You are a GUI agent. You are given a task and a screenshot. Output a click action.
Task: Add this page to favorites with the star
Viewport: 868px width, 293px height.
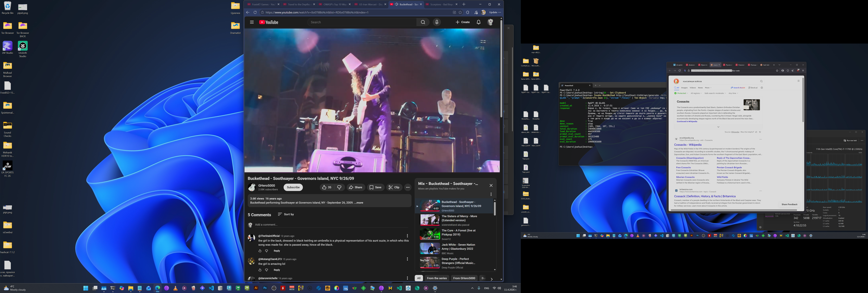(460, 12)
